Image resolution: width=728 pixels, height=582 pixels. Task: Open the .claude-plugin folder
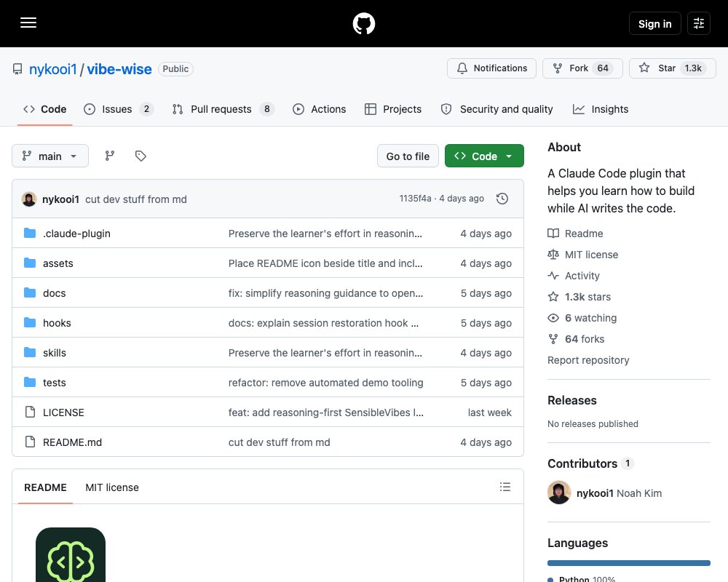pyautogui.click(x=76, y=234)
